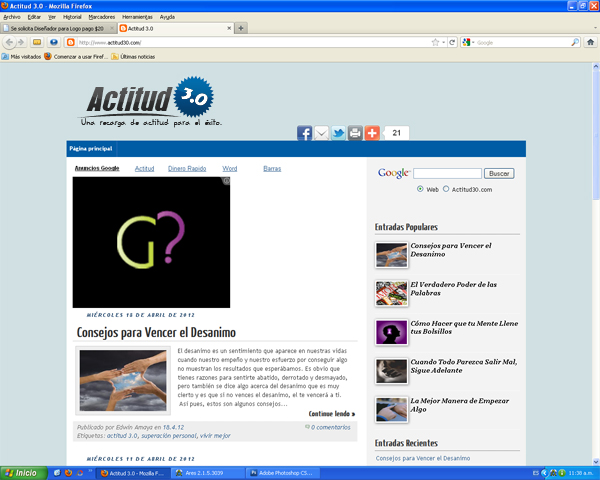The height and width of the screenshot is (480, 600).
Task: Click the Buscar button
Action: (x=499, y=173)
